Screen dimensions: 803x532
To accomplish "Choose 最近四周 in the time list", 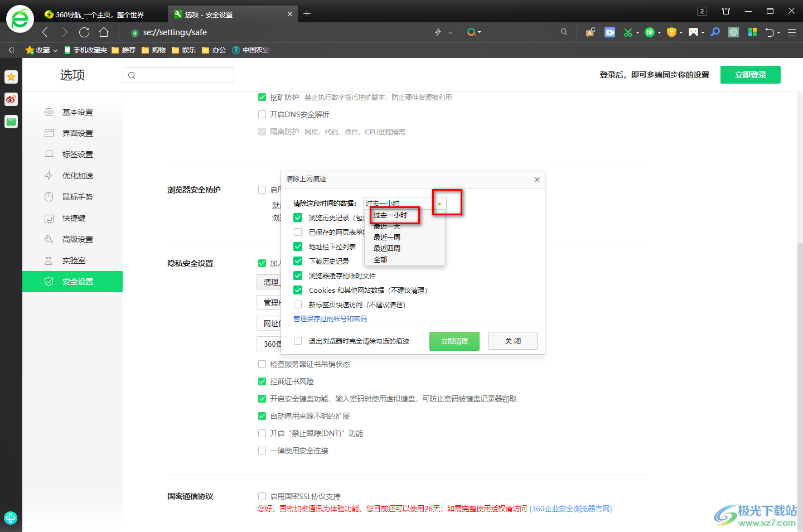I will click(387, 249).
